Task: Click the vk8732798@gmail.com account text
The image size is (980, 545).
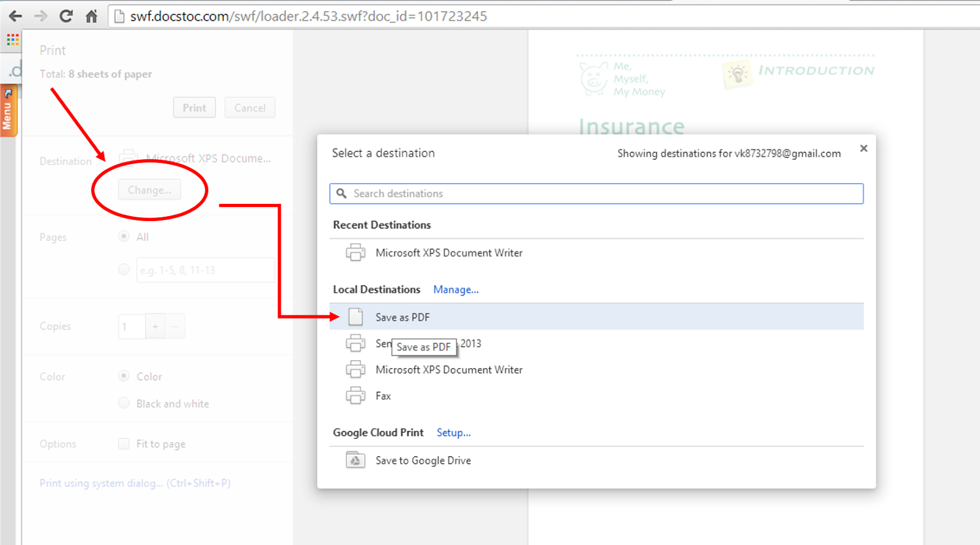Action: (x=788, y=154)
